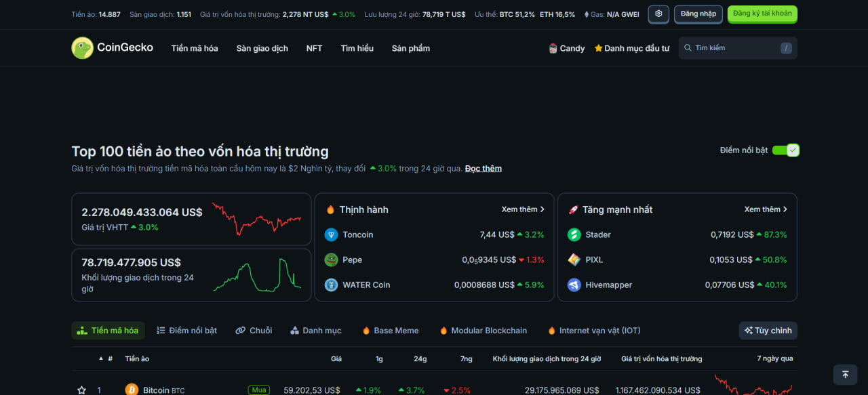Click the 2.278.049.433.064 US$ market cap value

142,212
